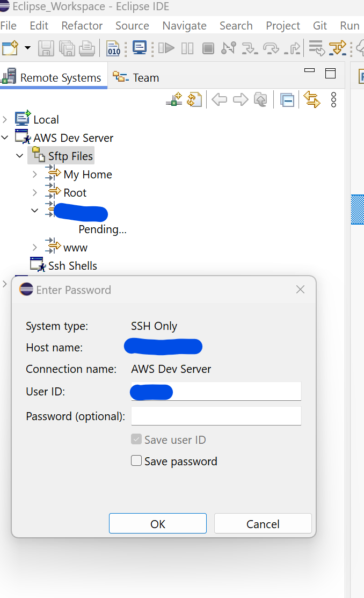This screenshot has height=598, width=364.
Task: Select the My Home tree item
Action: [88, 174]
